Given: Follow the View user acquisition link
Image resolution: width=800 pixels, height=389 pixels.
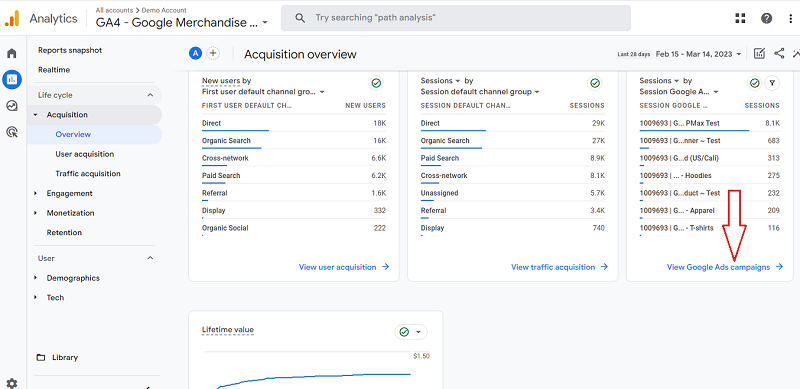Looking at the screenshot, I should [x=344, y=267].
